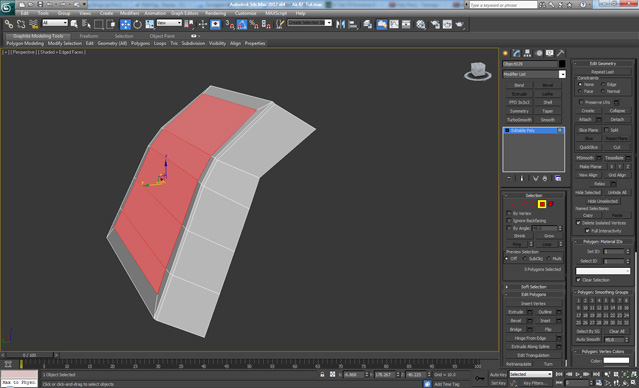Click the Select by Name icon
Viewport: 639px width, 388px height.
(x=86, y=24)
